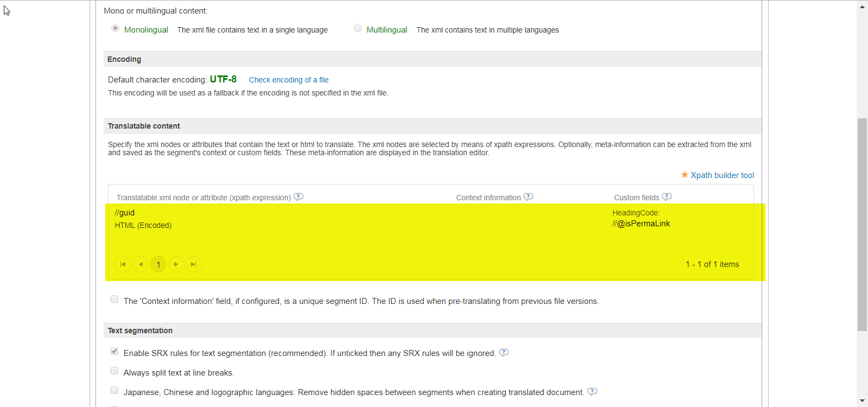Open the Xpath builder tool
868x407 pixels.
pyautogui.click(x=722, y=175)
